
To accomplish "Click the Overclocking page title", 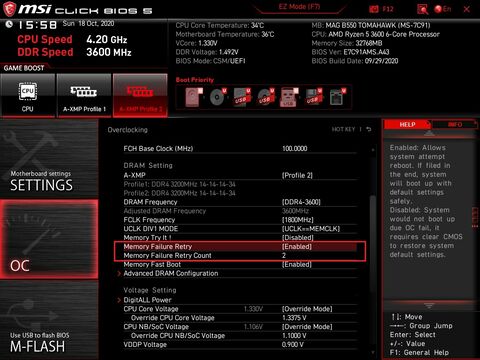I will tap(127, 130).
